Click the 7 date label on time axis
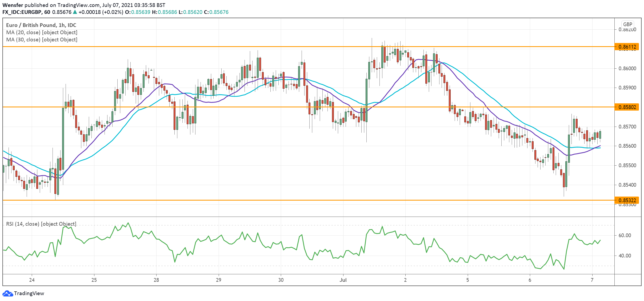The image size is (644, 301). [x=592, y=280]
